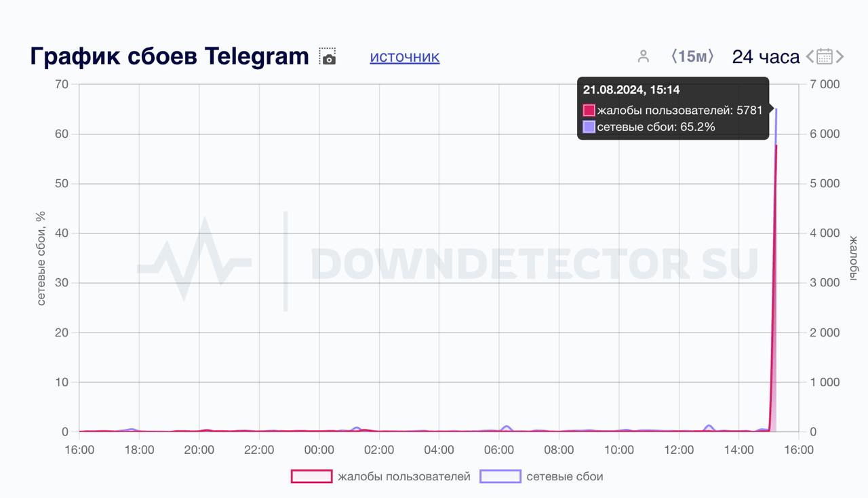Click the network failure bump near 13:00

point(709,426)
